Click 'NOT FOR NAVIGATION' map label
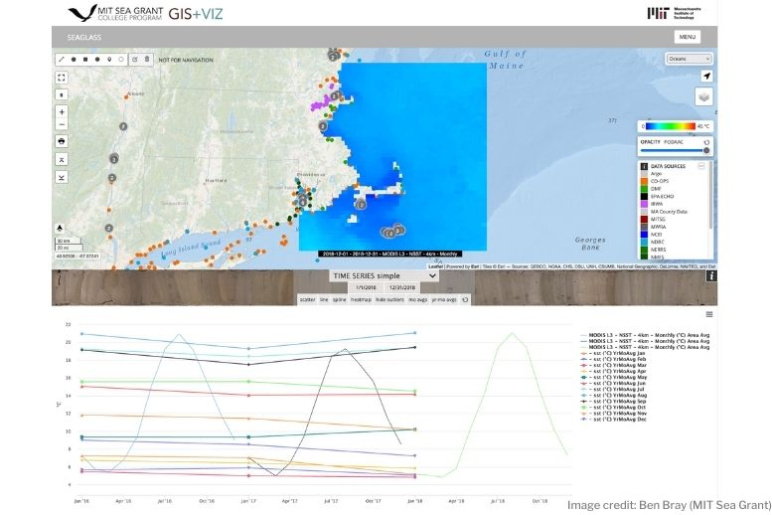 tap(186, 60)
